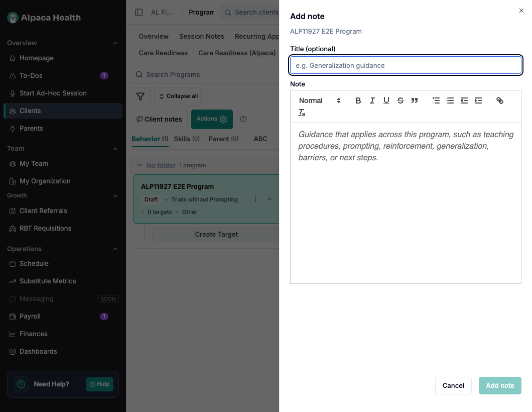Collapse the Team sidebar section
532x412 pixels.
tap(115, 149)
